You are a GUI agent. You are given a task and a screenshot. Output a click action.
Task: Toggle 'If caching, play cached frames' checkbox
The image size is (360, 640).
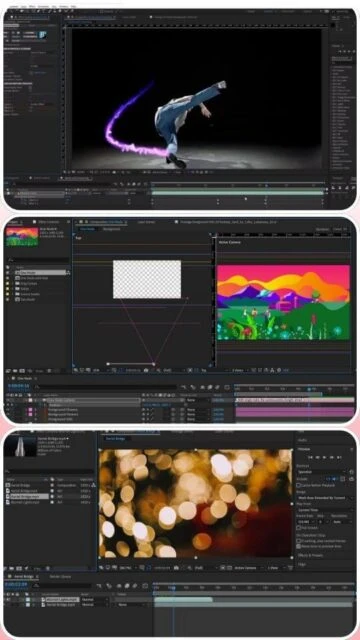click(299, 541)
